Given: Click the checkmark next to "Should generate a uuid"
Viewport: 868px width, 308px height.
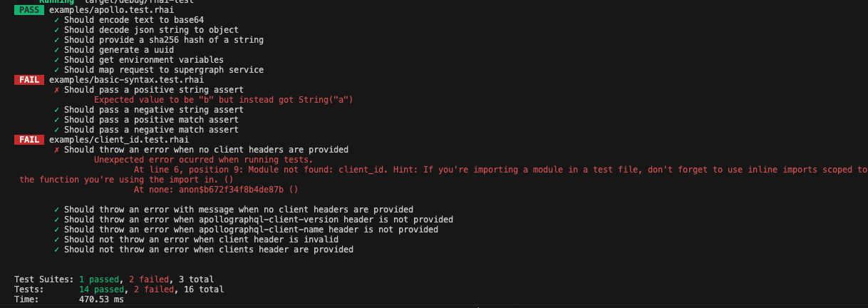Looking at the screenshot, I should tap(56, 50).
